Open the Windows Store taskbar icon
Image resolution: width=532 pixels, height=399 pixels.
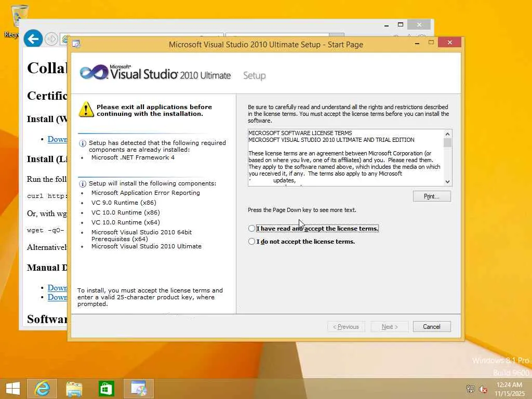[x=106, y=389]
